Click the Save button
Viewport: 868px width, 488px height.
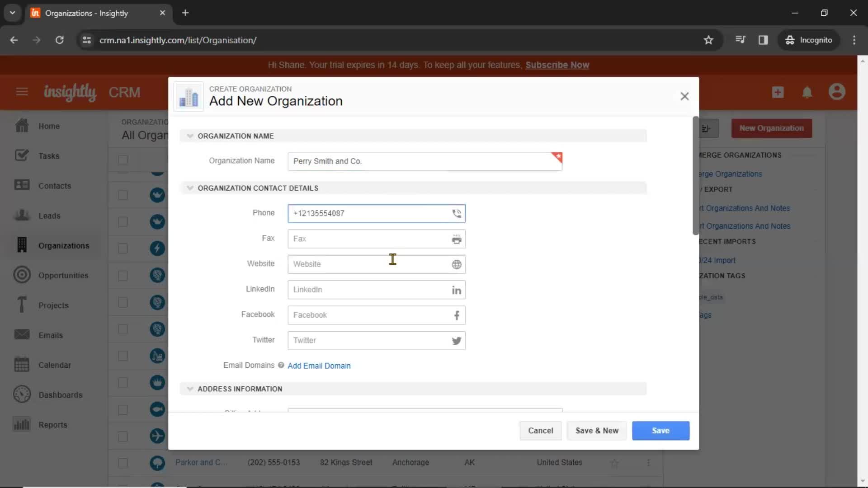click(660, 430)
